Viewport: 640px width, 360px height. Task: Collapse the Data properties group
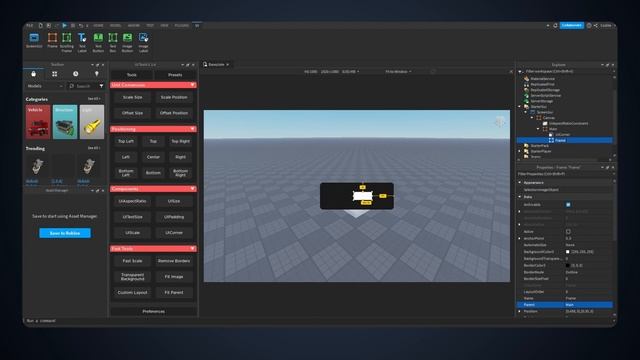tap(520, 197)
